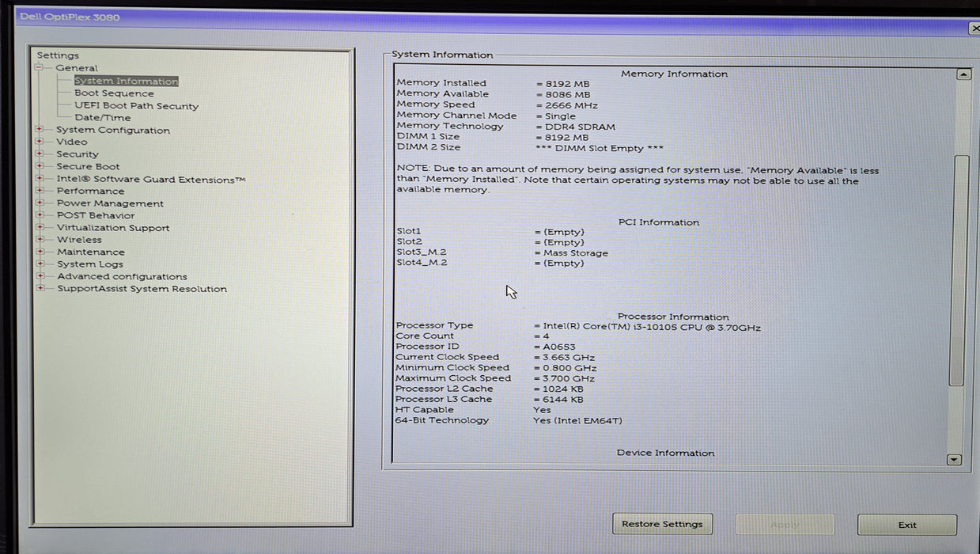Expand the Performance node

[40, 191]
